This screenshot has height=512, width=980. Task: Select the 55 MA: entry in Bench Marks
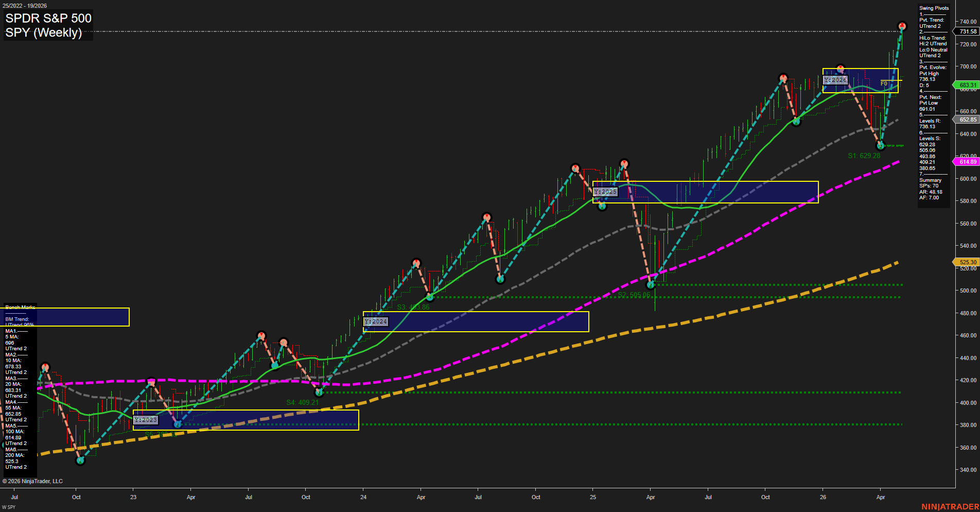[13, 408]
